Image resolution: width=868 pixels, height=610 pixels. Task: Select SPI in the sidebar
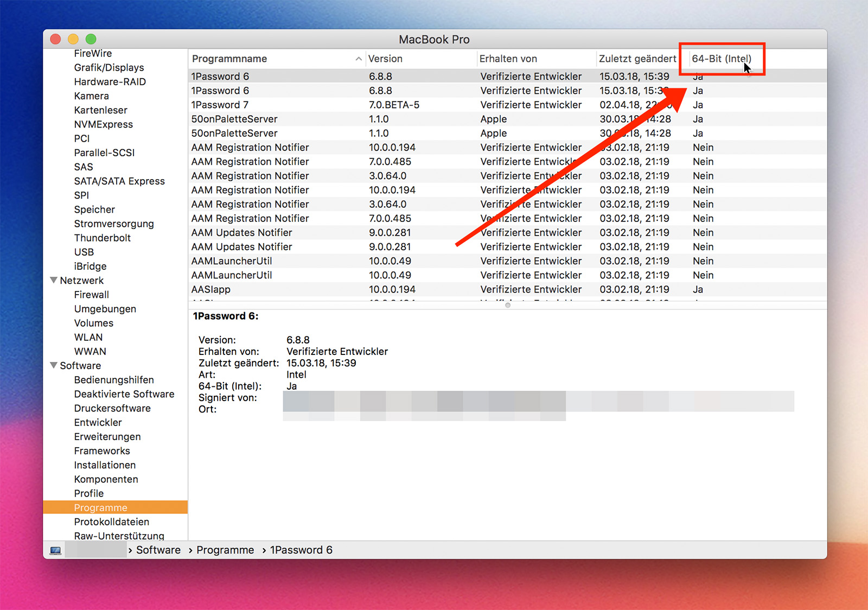(81, 195)
